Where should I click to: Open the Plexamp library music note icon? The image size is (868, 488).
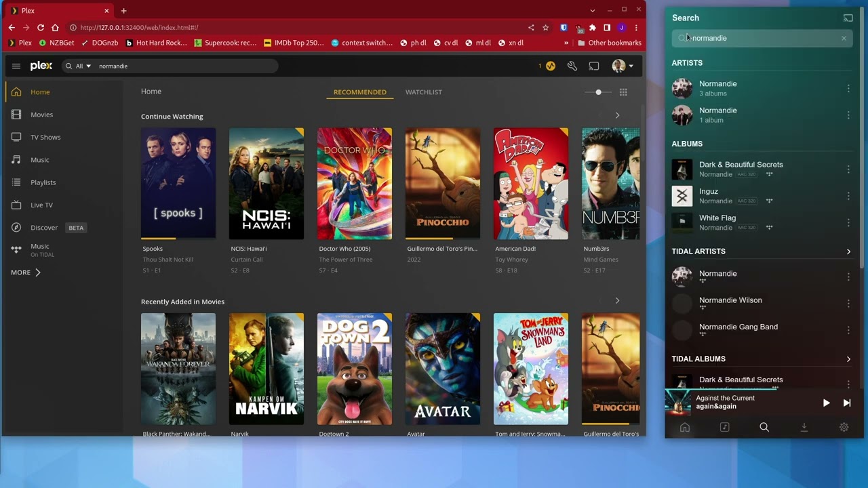pyautogui.click(x=724, y=427)
